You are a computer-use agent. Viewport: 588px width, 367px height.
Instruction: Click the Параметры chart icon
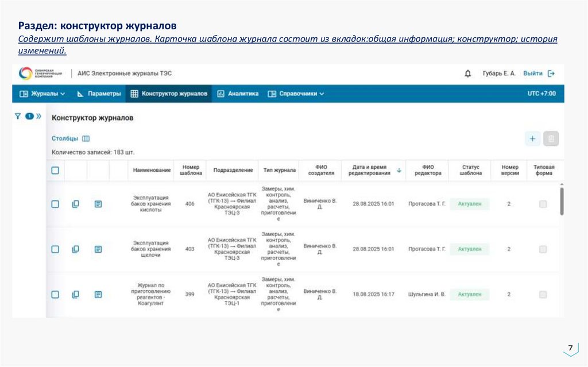coord(80,94)
